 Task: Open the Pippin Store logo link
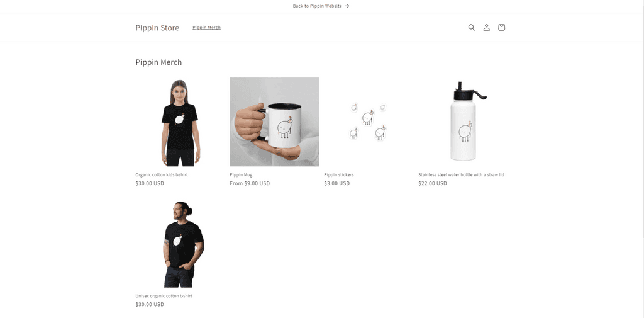point(157,28)
